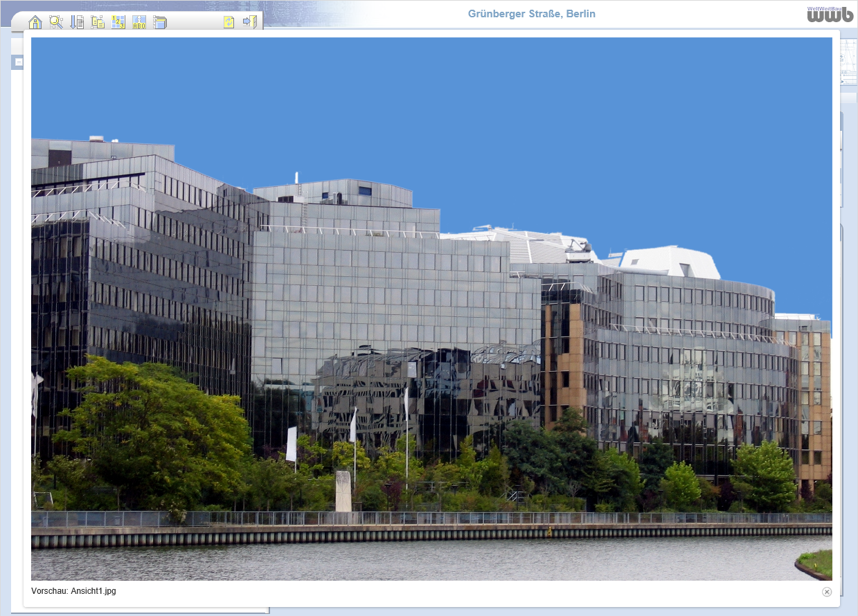Click the panel header strip below blueprint thumbnail
Image resolution: width=858 pixels, height=616 pixels.
coord(848,98)
